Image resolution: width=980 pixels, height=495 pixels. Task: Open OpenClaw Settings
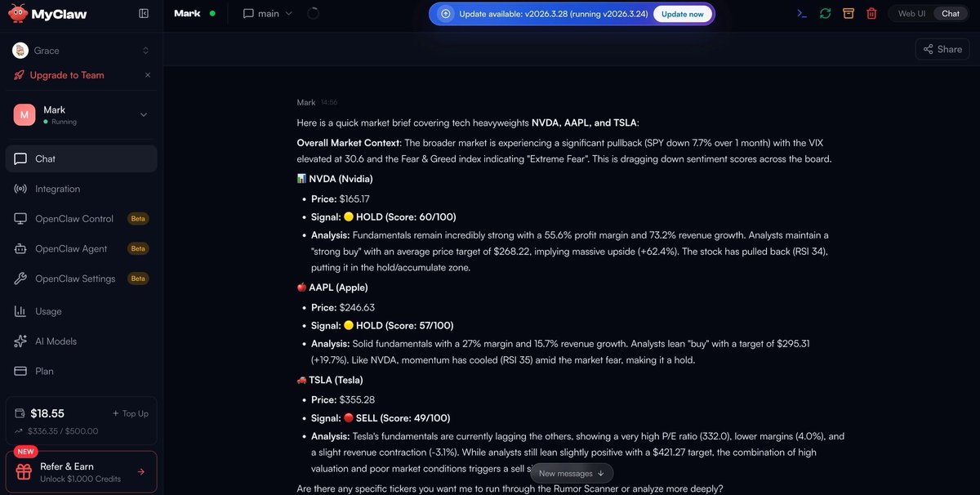[x=81, y=279]
